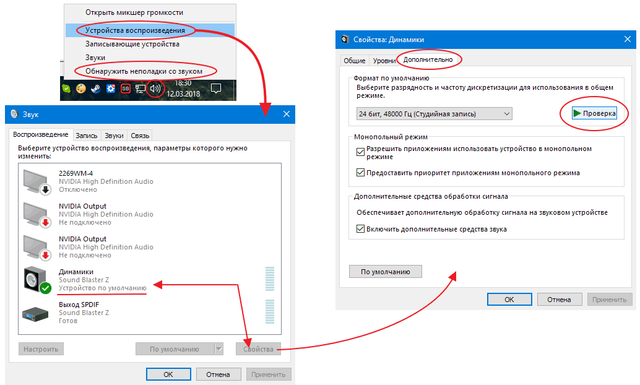Open the Дополнительно tab
Screen dimensions: 640x385
tap(428, 60)
